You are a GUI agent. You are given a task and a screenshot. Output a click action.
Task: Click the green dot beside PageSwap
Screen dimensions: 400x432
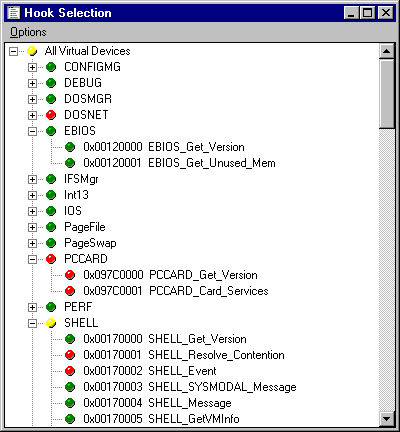click(51, 243)
